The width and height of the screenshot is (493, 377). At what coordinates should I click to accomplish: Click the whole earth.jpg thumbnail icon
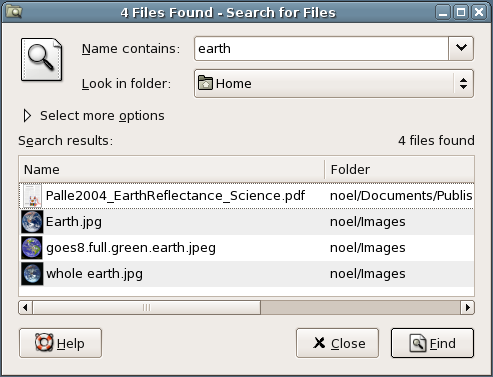tap(32, 274)
